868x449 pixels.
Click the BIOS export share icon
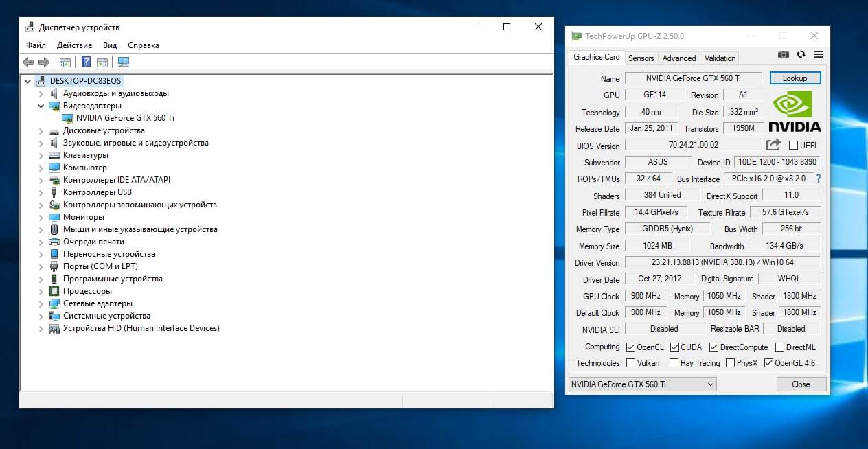coord(773,145)
